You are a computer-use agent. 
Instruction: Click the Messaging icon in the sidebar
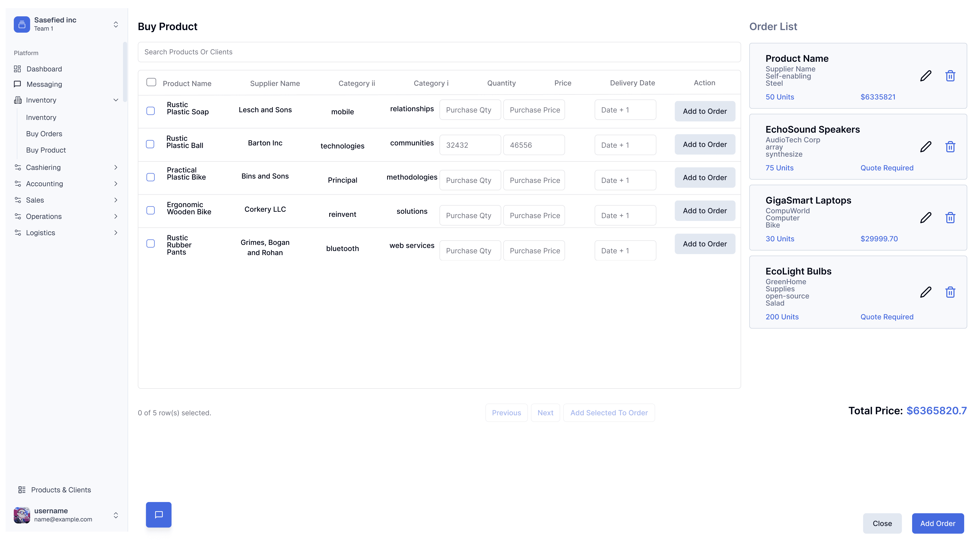(18, 84)
